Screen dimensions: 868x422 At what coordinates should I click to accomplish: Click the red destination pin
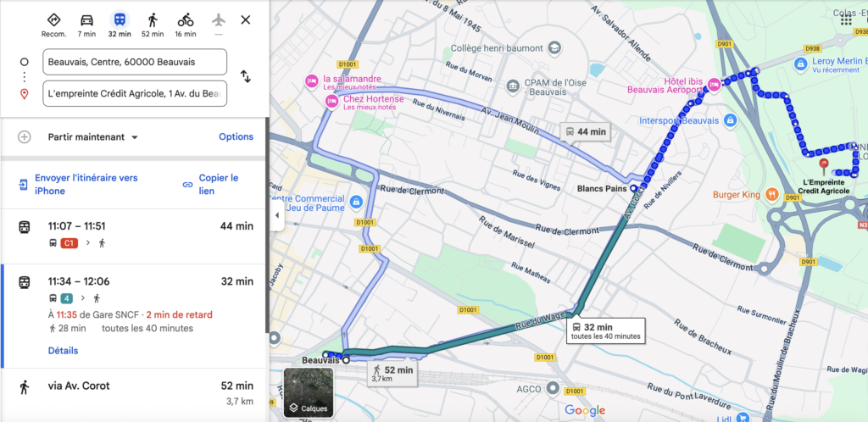(824, 166)
